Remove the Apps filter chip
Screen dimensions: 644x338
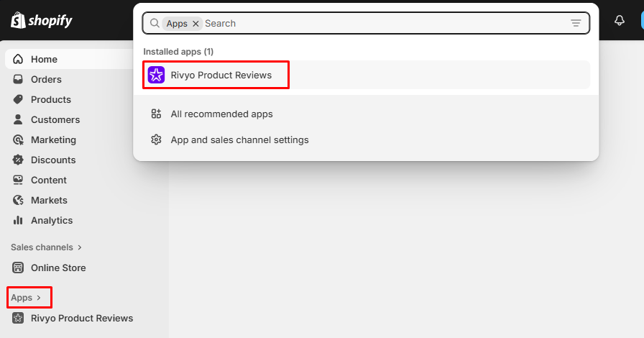point(196,24)
